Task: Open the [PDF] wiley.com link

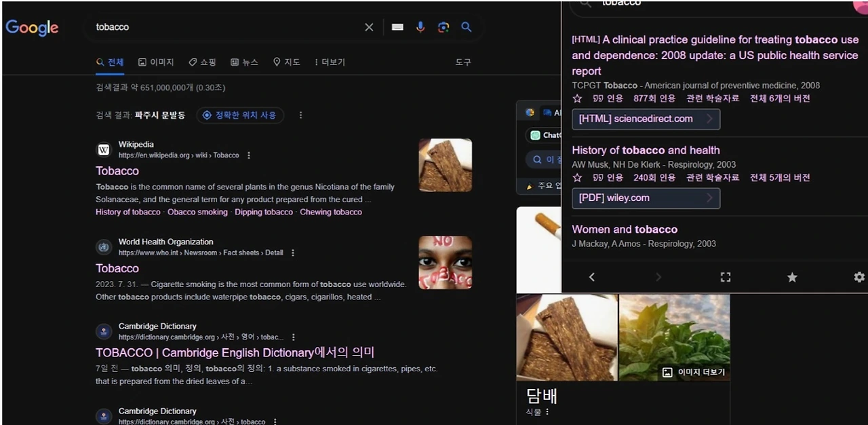Action: click(646, 198)
